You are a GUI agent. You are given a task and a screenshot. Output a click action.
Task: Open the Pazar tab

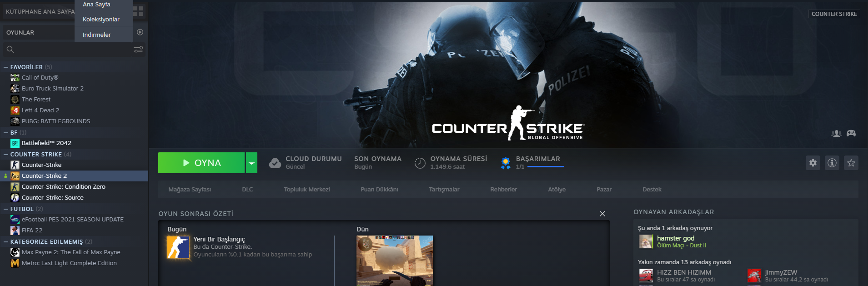[604, 189]
